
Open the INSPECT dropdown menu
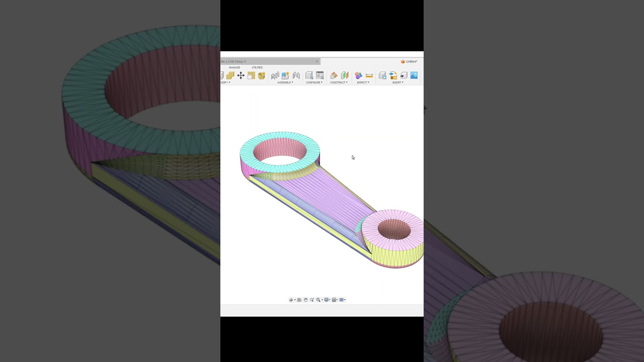coord(363,82)
